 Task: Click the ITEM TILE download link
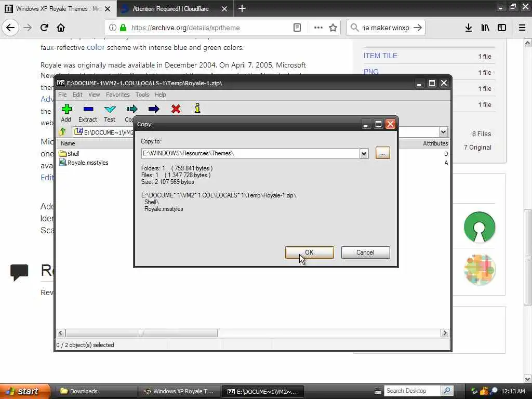click(380, 56)
